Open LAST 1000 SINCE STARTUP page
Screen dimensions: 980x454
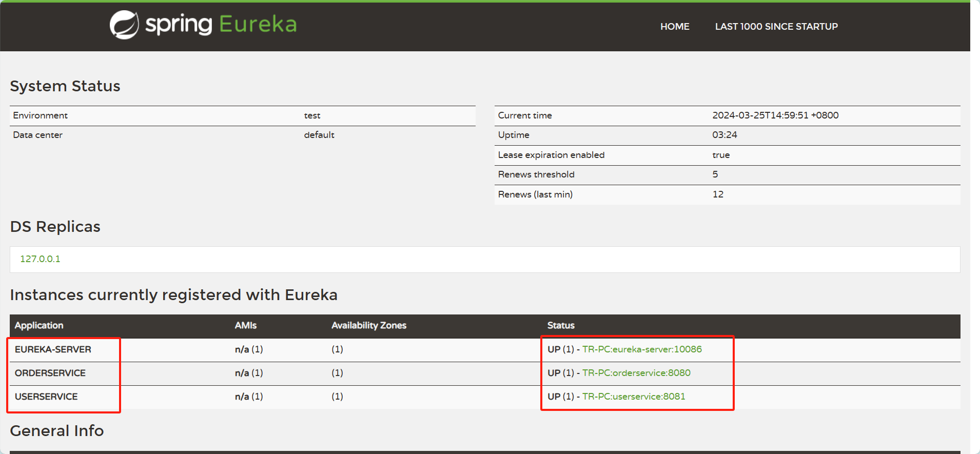pos(776,27)
